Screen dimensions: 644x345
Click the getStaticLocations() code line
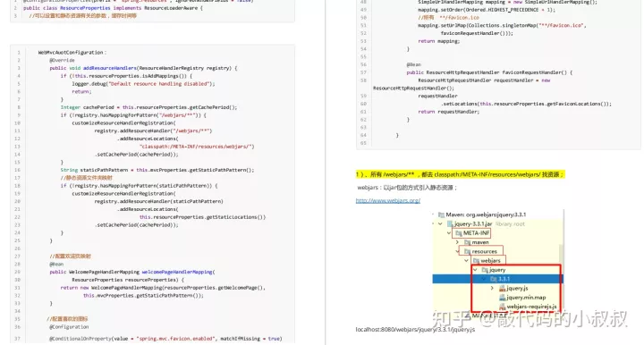(202, 217)
